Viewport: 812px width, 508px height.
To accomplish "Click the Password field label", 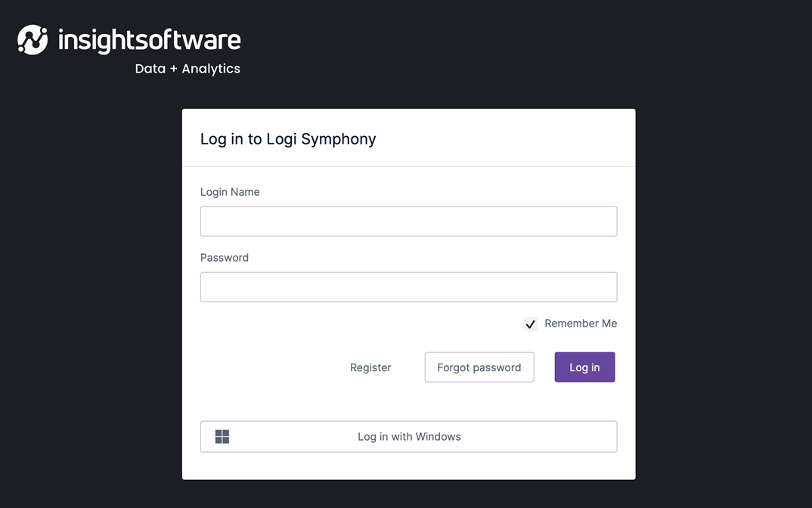I will 224,258.
